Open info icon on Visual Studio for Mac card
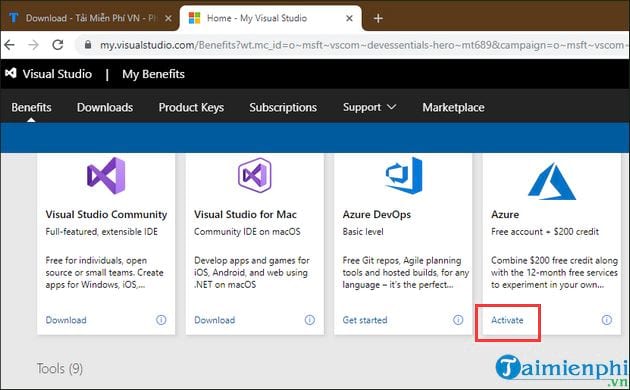The image size is (630, 390). coord(309,320)
